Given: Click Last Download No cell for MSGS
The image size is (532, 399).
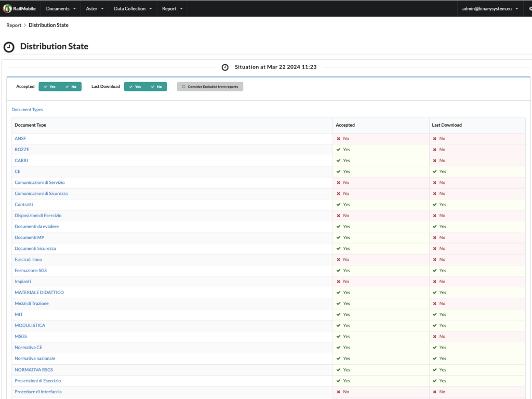Looking at the screenshot, I should 477,337.
